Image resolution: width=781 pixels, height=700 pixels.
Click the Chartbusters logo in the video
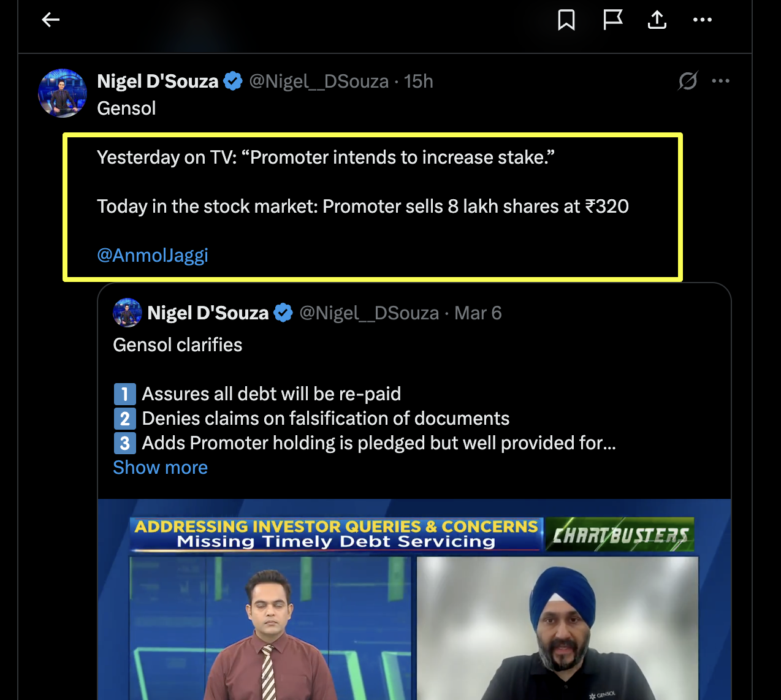619,535
